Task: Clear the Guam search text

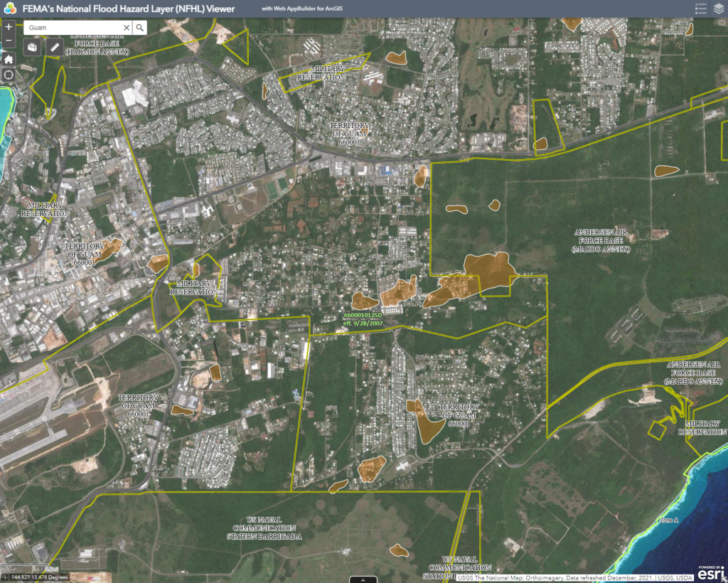Action: pos(127,27)
